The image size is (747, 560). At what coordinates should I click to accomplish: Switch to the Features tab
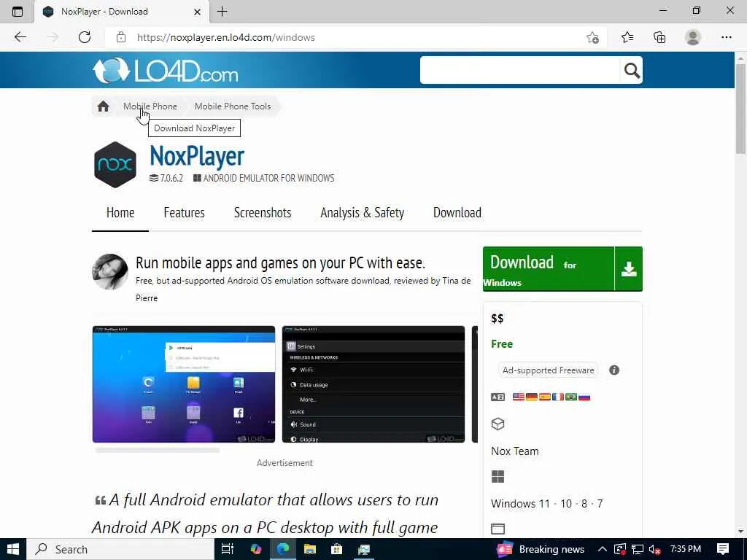pos(184,213)
